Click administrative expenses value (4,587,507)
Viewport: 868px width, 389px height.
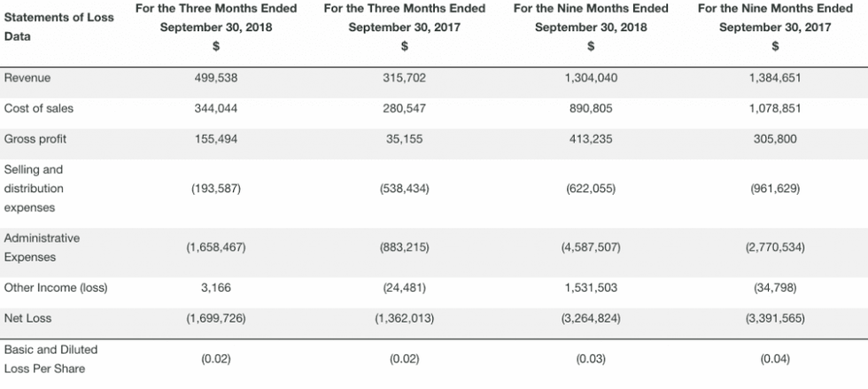pyautogui.click(x=591, y=248)
